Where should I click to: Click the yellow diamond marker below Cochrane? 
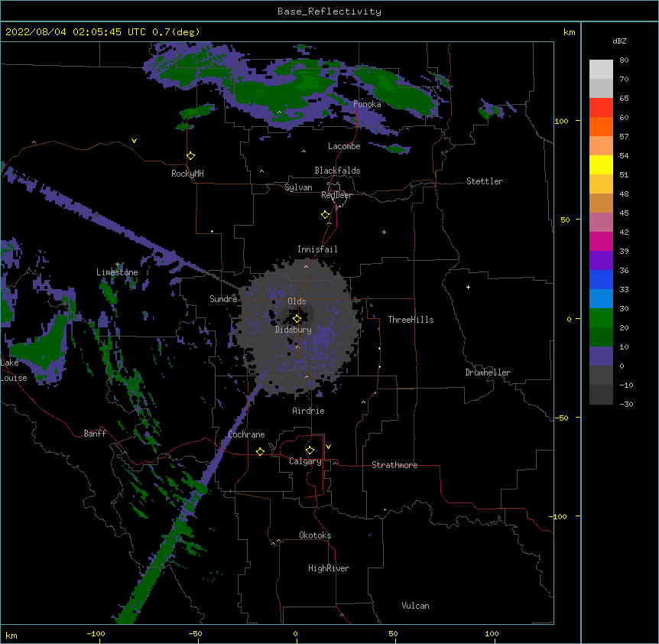tap(260, 451)
